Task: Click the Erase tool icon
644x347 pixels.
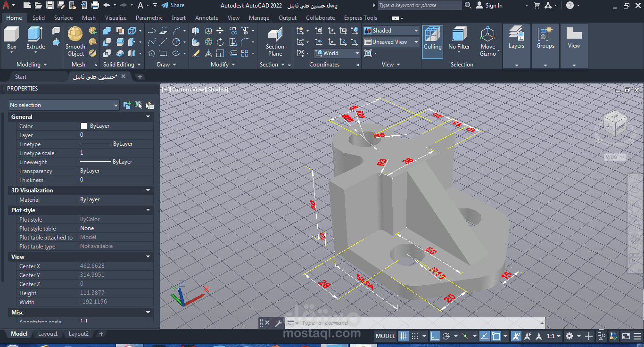Action: coord(196,53)
